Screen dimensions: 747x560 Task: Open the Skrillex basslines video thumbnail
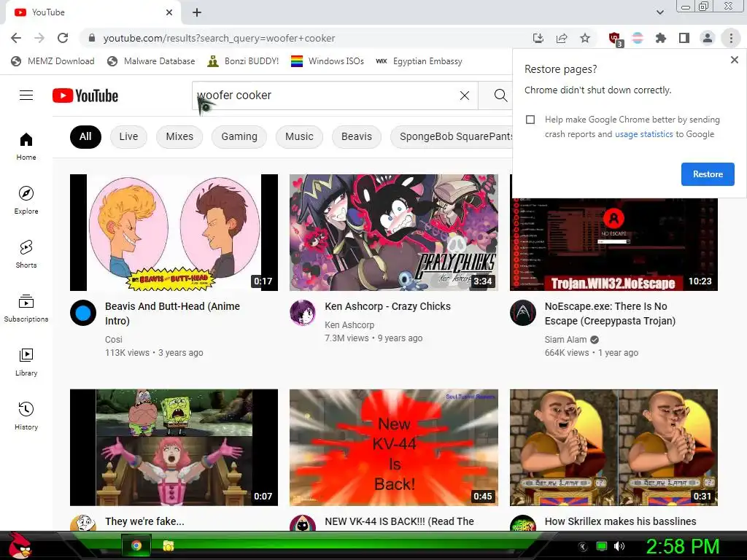pyautogui.click(x=614, y=448)
